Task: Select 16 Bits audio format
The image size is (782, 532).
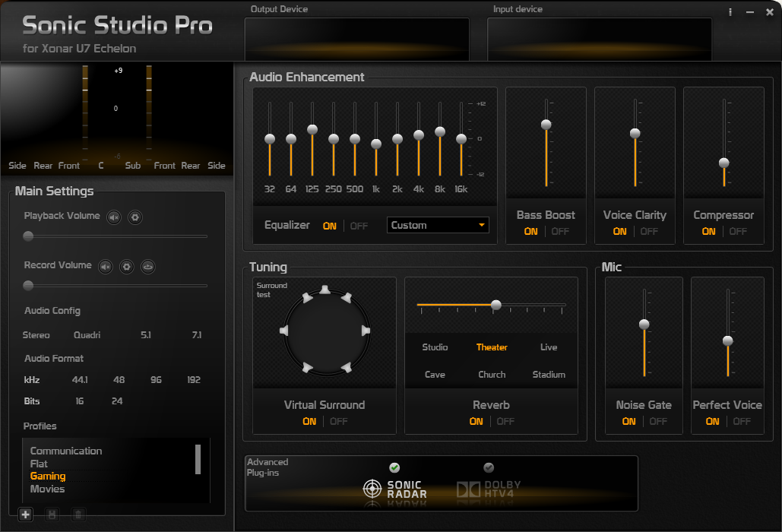Action: point(79,401)
